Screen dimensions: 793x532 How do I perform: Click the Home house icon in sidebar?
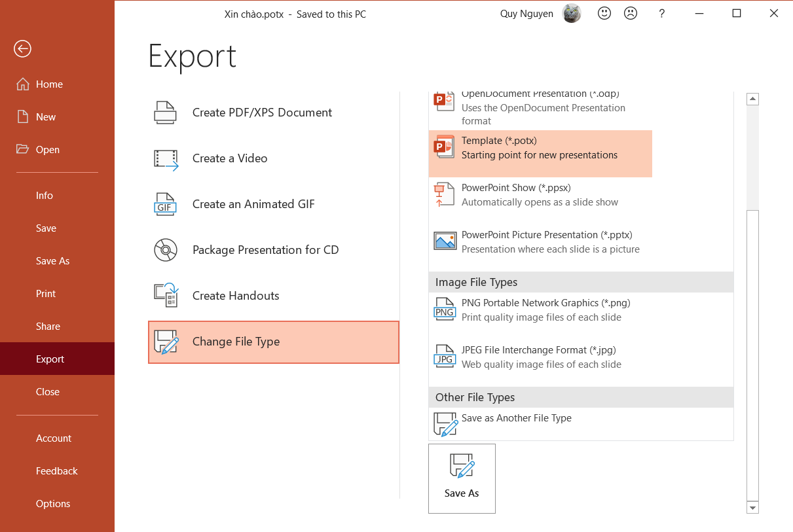click(x=23, y=84)
